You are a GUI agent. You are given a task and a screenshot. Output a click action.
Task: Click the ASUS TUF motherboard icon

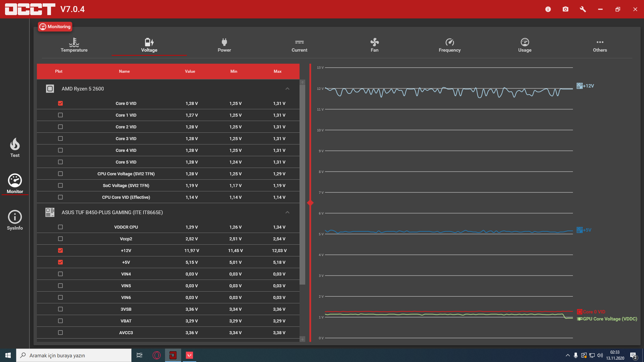click(x=50, y=213)
